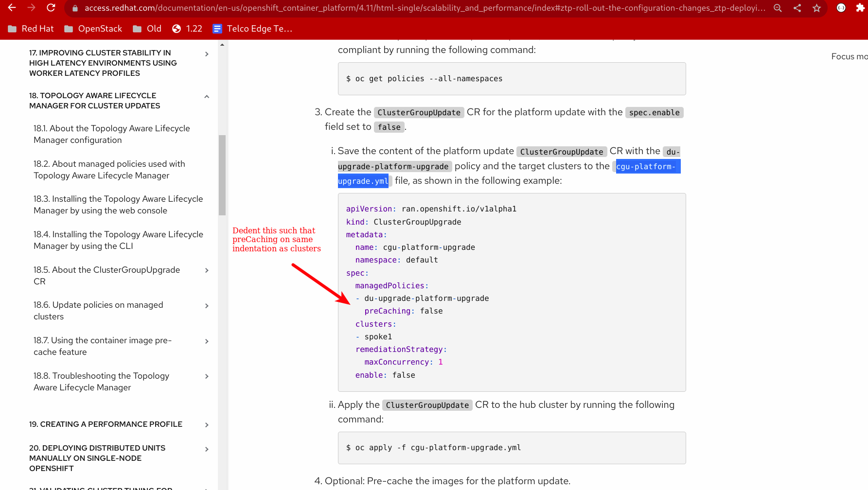This screenshot has height=490, width=868.
Task: Go to 18.6 Update policies on managed clusters
Action: [98, 311]
